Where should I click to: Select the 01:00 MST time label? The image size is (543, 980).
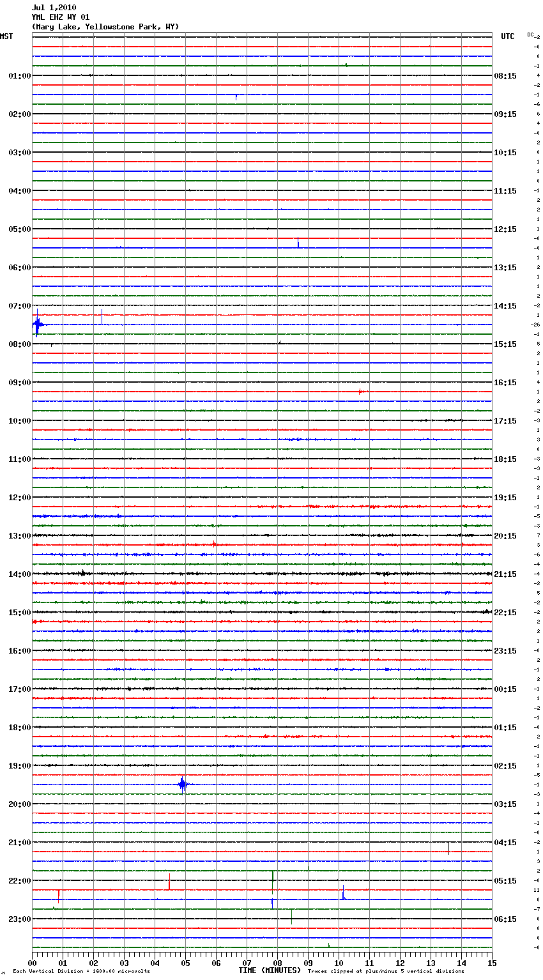pyautogui.click(x=20, y=75)
